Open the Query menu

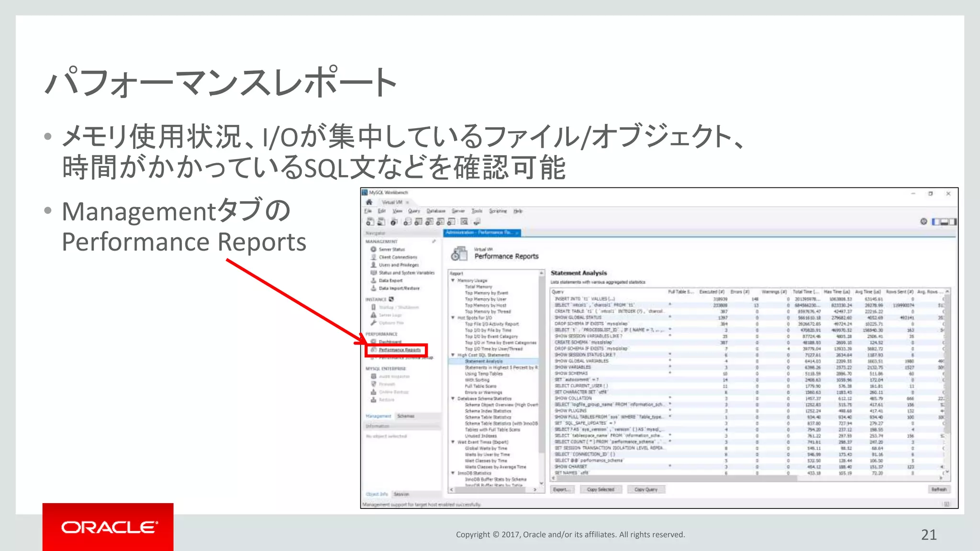413,211
